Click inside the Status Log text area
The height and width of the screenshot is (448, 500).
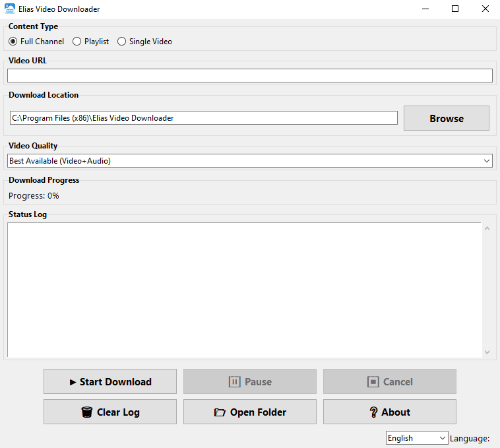244,290
